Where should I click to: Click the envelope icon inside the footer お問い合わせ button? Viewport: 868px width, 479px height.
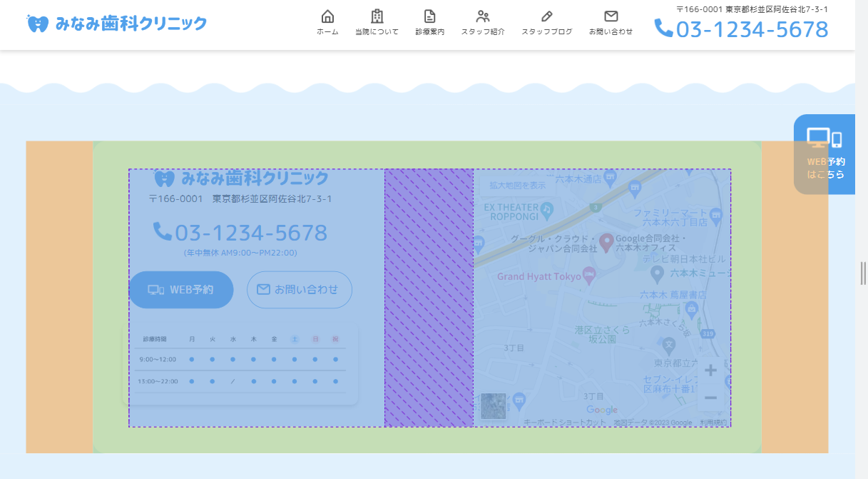pos(263,289)
